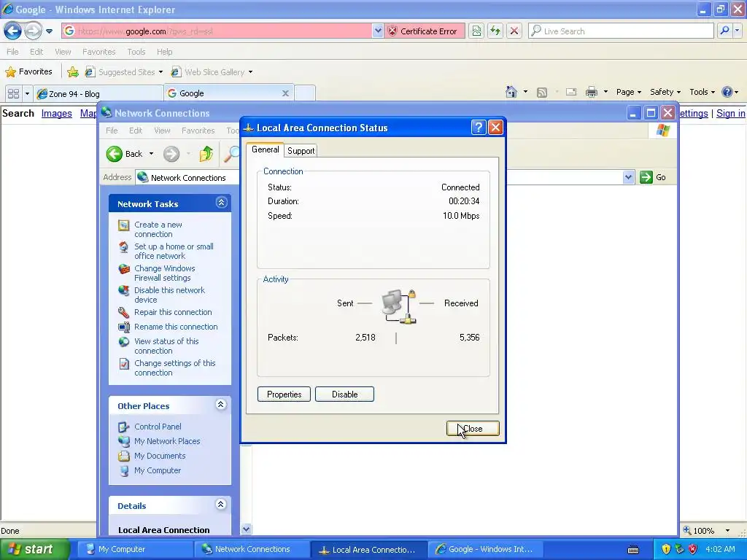Click the Close button in status dialog

473,429
